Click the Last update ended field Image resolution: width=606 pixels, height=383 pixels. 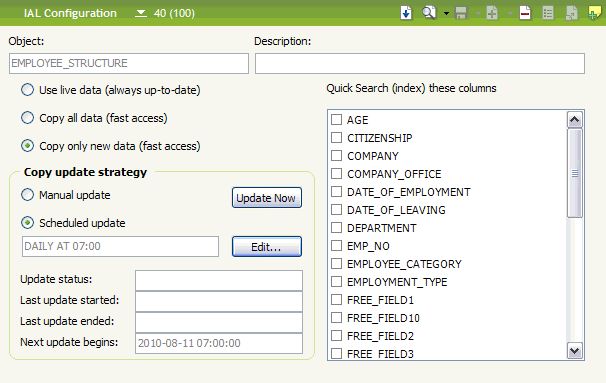(x=219, y=322)
